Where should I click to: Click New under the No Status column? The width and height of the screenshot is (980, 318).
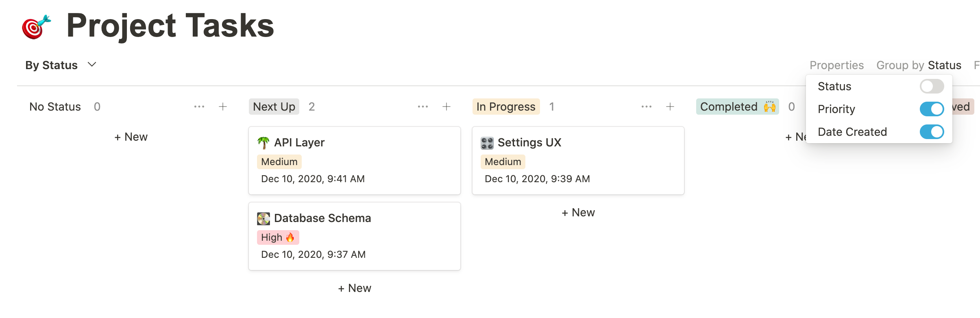click(x=131, y=137)
